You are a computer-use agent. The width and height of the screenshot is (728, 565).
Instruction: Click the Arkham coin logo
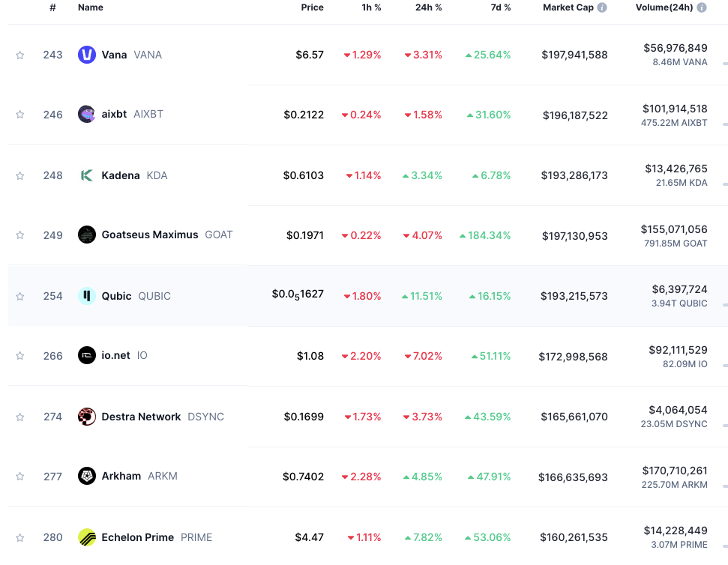pyautogui.click(x=85, y=476)
